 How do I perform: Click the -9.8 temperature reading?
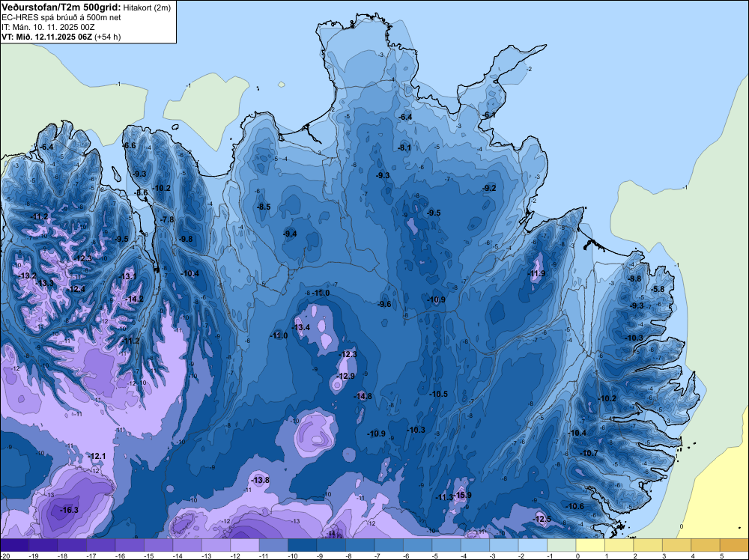coord(185,239)
